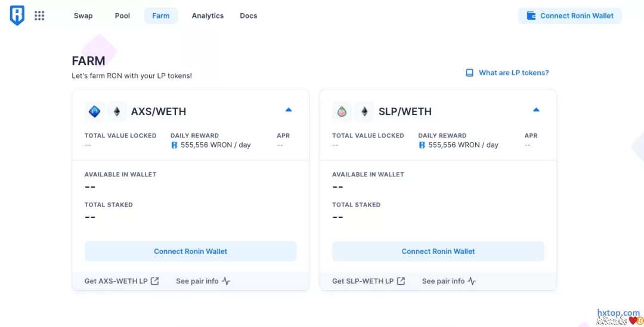This screenshot has height=327, width=644.
Task: Go to the Analytics page
Action: [208, 16]
